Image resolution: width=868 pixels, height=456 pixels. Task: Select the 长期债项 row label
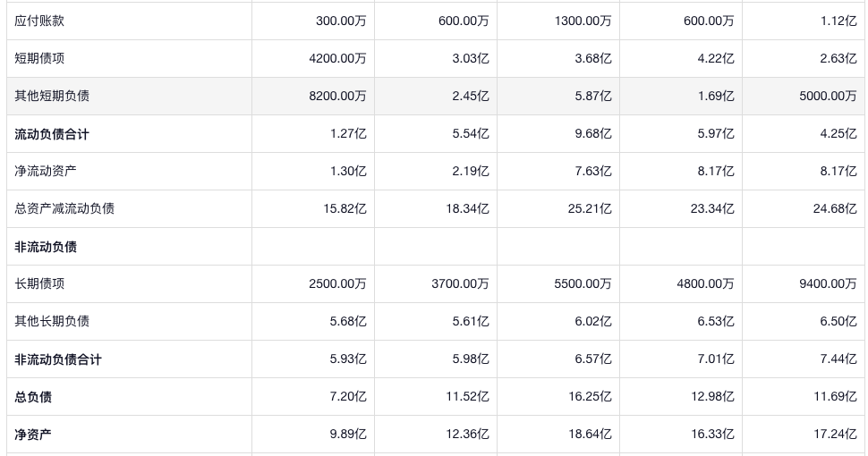click(39, 283)
